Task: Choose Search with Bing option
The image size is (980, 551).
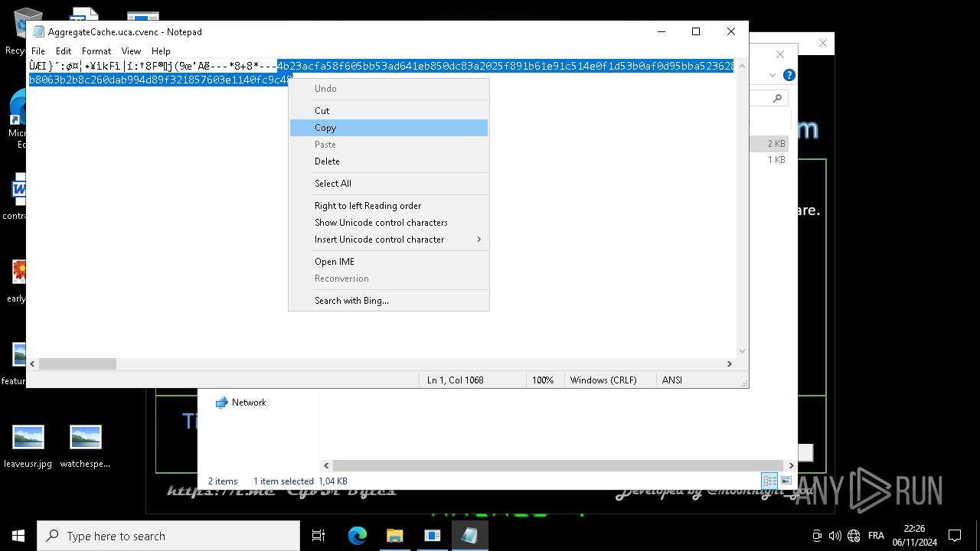Action: point(388,301)
